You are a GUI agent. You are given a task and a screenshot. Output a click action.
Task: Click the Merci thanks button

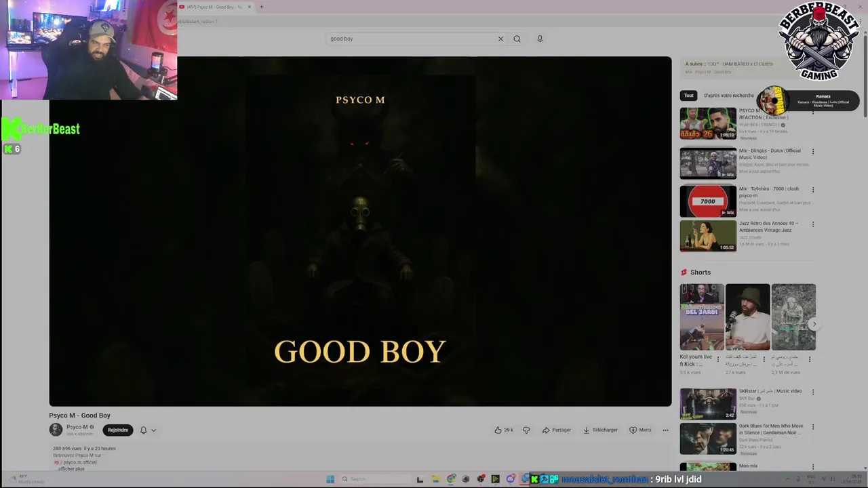pyautogui.click(x=640, y=430)
